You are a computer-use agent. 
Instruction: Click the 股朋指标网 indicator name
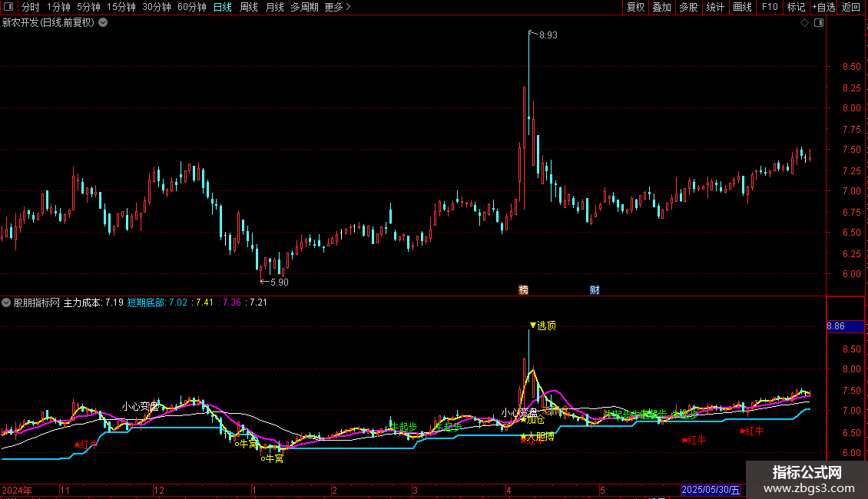point(37,302)
